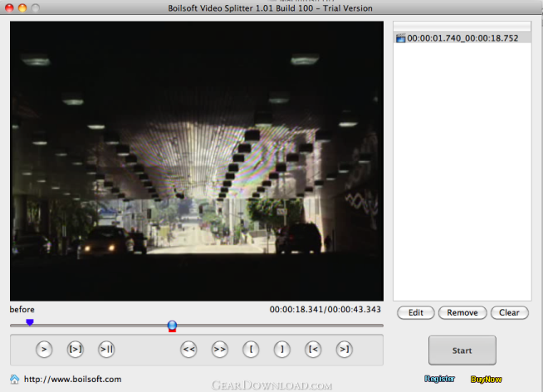Screen dimensions: 543x392
Task: Click the Remove button
Action: (462, 313)
